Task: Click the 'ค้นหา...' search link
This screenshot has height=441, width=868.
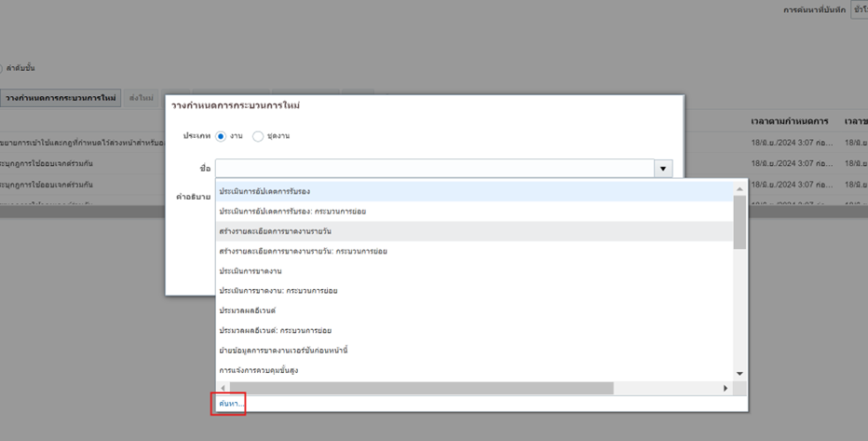Action: [x=228, y=404]
